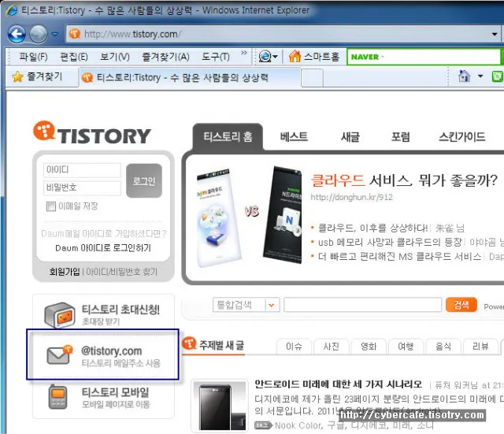Screen dimensions: 504x434
Task: Expand the 통합검색 search type dropdown
Action: click(x=272, y=305)
